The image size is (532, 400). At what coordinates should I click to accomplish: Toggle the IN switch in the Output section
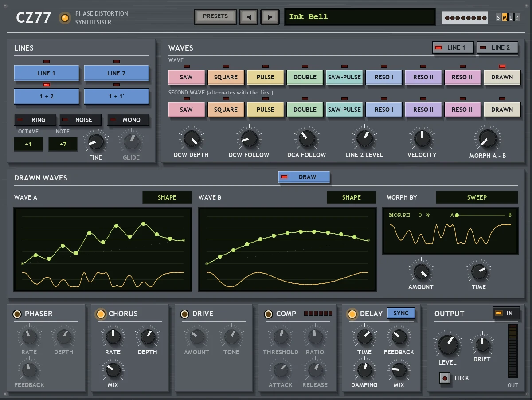click(x=506, y=313)
